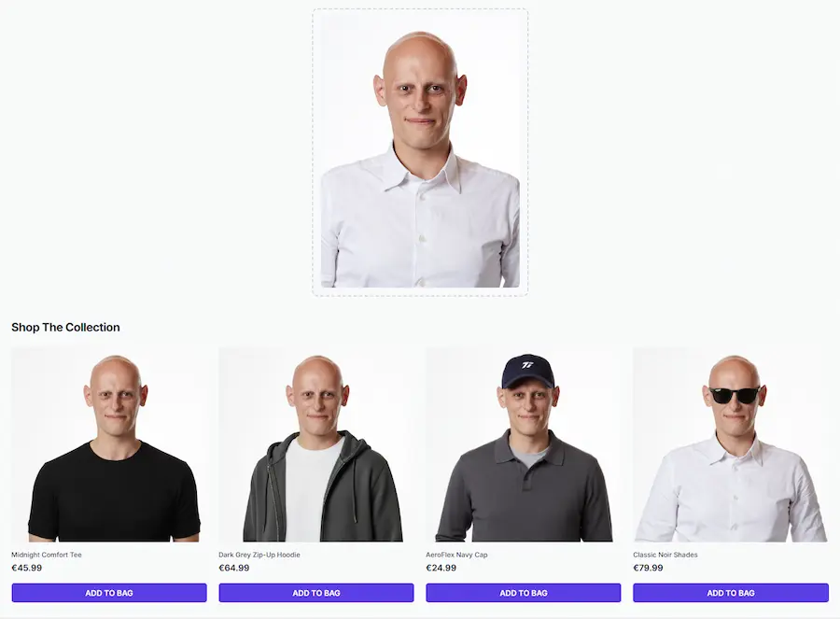Add Classic Noir Shades to bag
840x619 pixels.
tap(731, 593)
